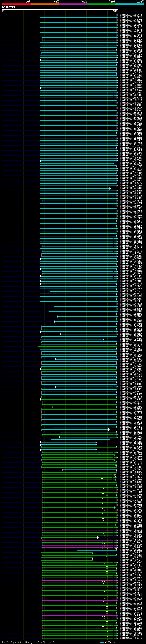Viewport: 146px width, 644px height.
Task: Select UniRef100_Q2HJN2 label
Action: tap(131, 306)
